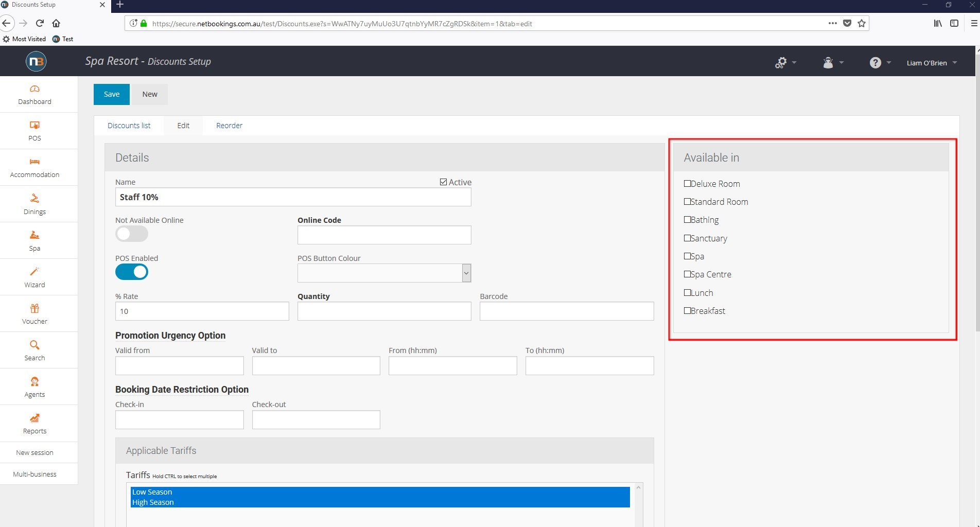The image size is (980, 527).
Task: Open the Test bookmark
Action: coord(63,39)
